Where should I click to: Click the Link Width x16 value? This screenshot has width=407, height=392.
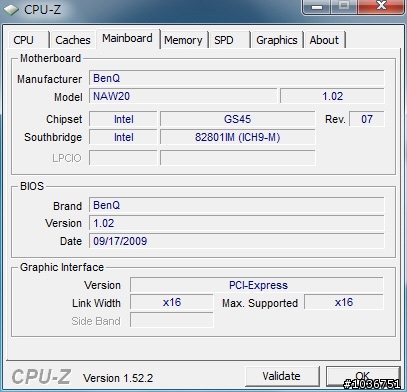click(172, 302)
